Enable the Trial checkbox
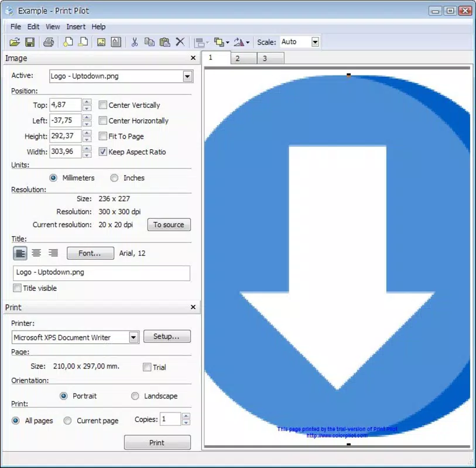This screenshot has width=476, height=468. pyautogui.click(x=147, y=367)
